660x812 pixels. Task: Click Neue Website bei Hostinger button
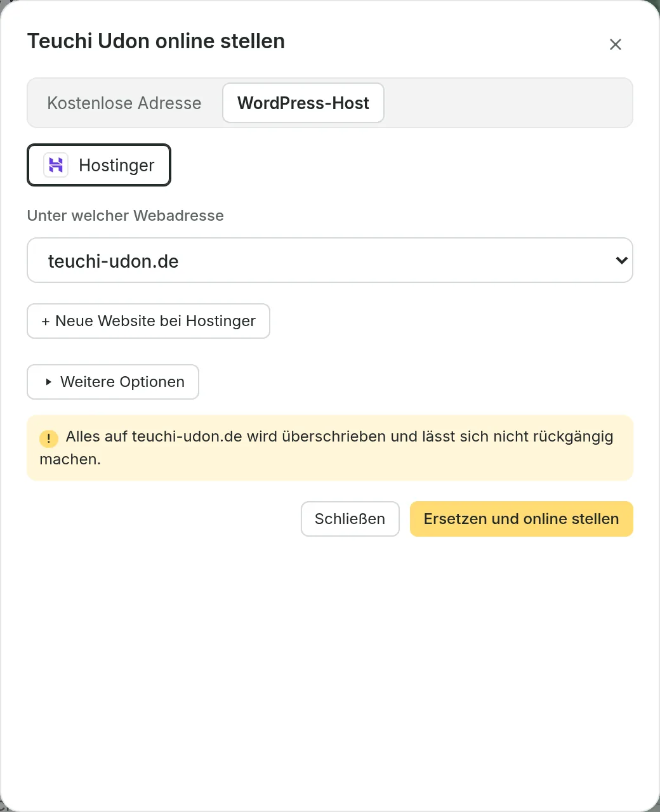tap(148, 321)
